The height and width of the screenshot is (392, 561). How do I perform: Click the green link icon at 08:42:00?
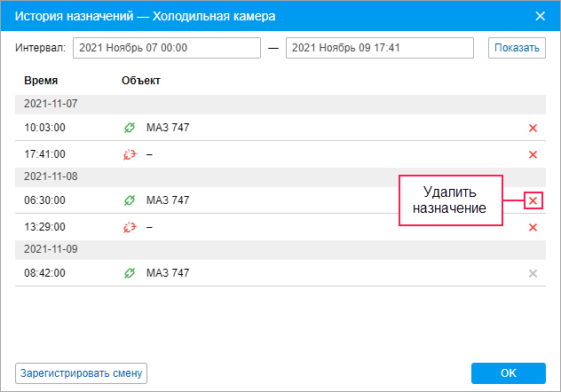pyautogui.click(x=130, y=273)
